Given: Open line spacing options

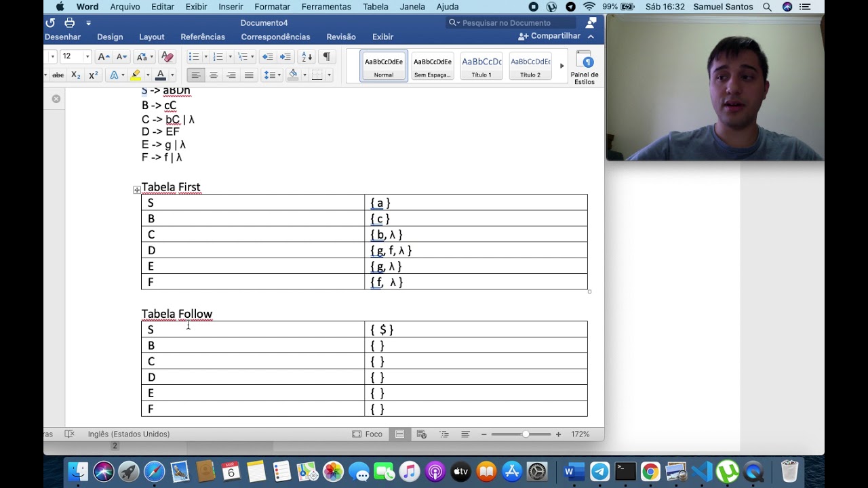Looking at the screenshot, I should tap(271, 75).
